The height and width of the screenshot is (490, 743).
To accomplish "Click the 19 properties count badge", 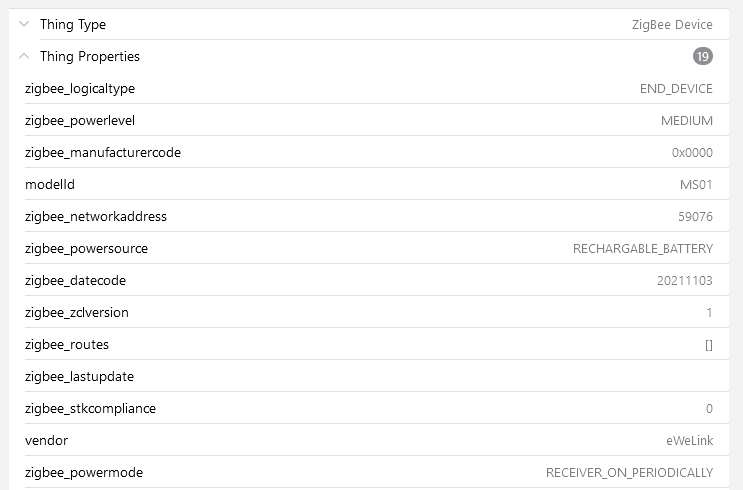I will [703, 57].
